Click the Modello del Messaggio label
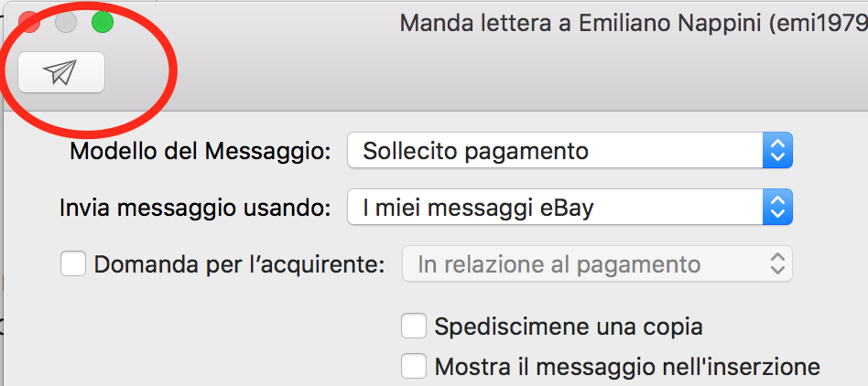 [x=201, y=151]
